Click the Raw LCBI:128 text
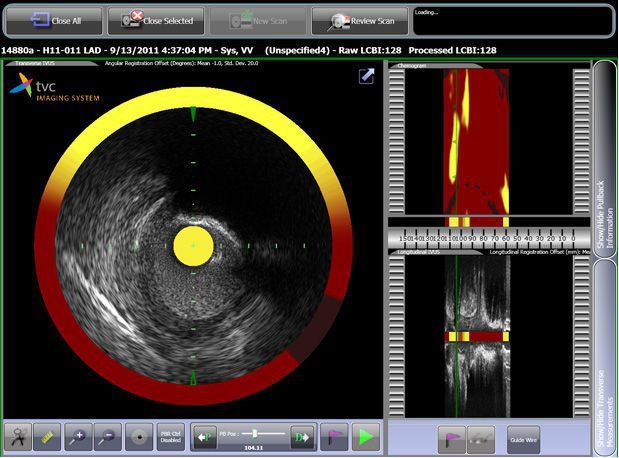The image size is (619, 458). (371, 51)
